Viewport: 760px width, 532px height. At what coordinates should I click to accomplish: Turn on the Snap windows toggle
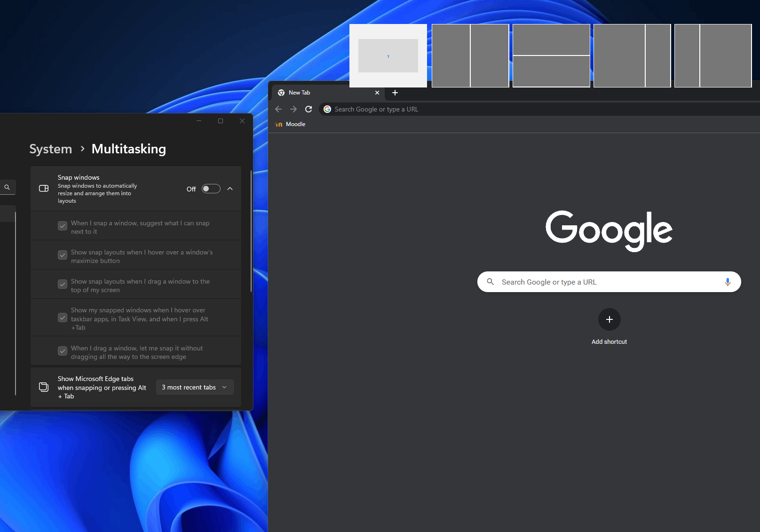tap(211, 188)
